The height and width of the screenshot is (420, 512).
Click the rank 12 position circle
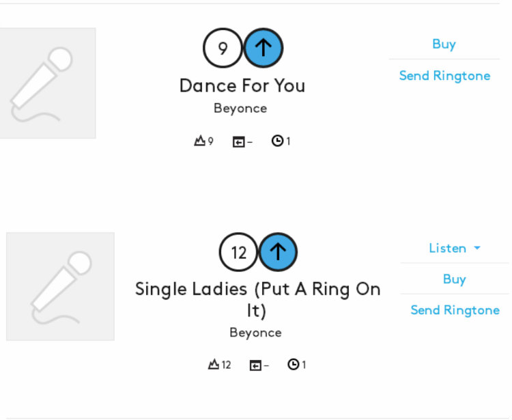(238, 252)
